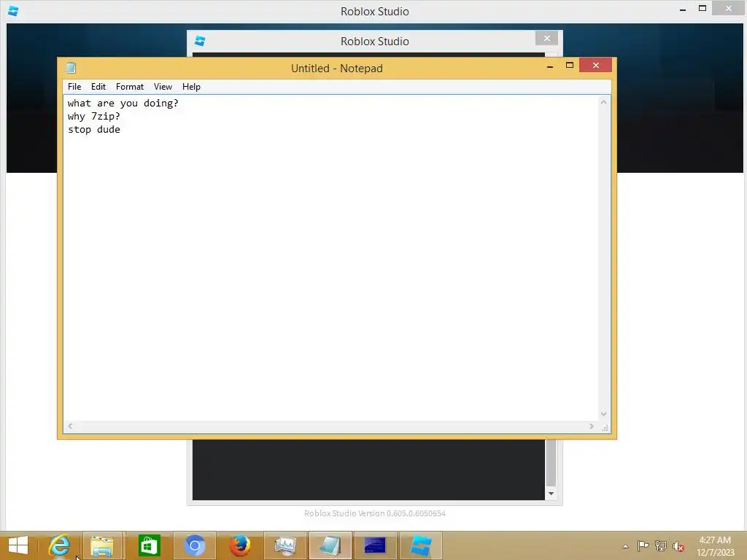
Task: Open the network status tray icon
Action: point(661,545)
